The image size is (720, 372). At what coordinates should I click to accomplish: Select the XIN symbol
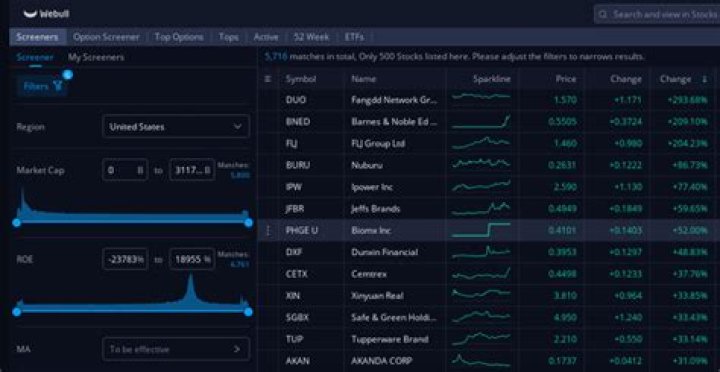pyautogui.click(x=292, y=296)
